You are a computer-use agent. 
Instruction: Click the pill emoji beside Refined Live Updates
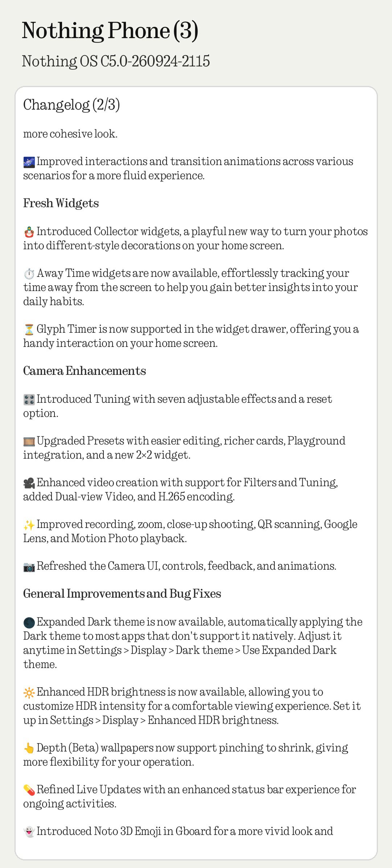tap(29, 790)
